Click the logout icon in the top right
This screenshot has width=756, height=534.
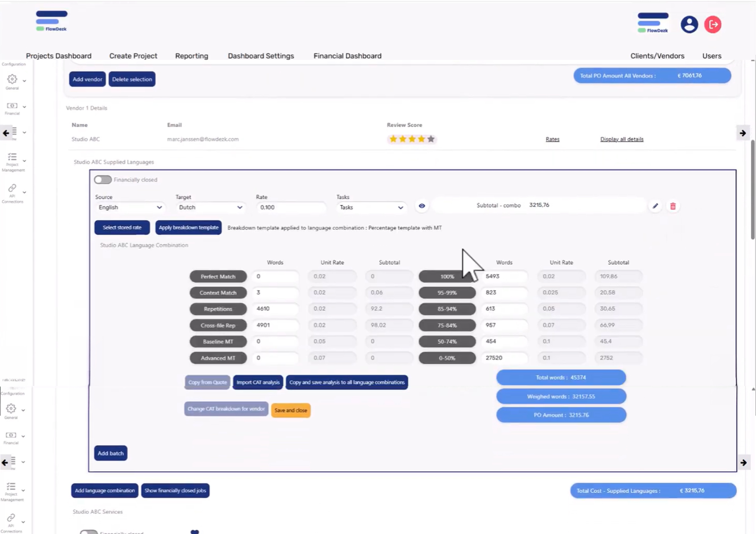(712, 24)
